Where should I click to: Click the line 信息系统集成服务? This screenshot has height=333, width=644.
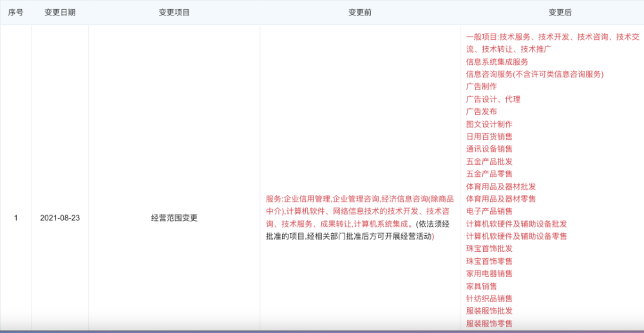[497, 62]
